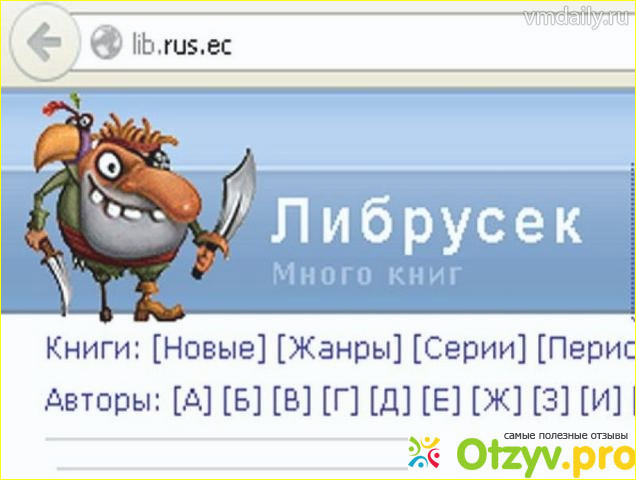Select authors letter [З]
Image resolution: width=636 pixels, height=480 pixels.
[551, 401]
